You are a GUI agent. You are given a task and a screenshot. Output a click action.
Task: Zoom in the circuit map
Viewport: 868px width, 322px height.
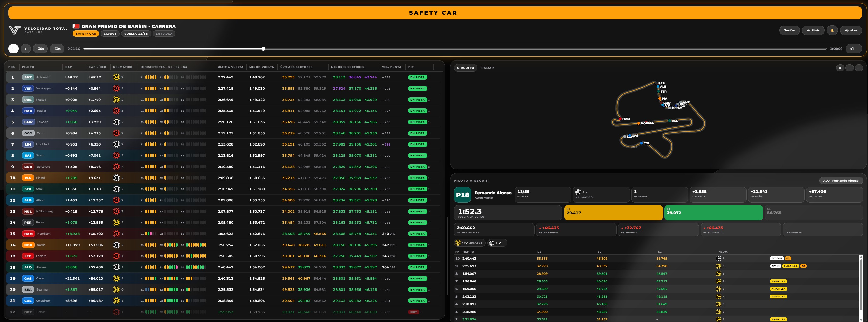point(859,68)
